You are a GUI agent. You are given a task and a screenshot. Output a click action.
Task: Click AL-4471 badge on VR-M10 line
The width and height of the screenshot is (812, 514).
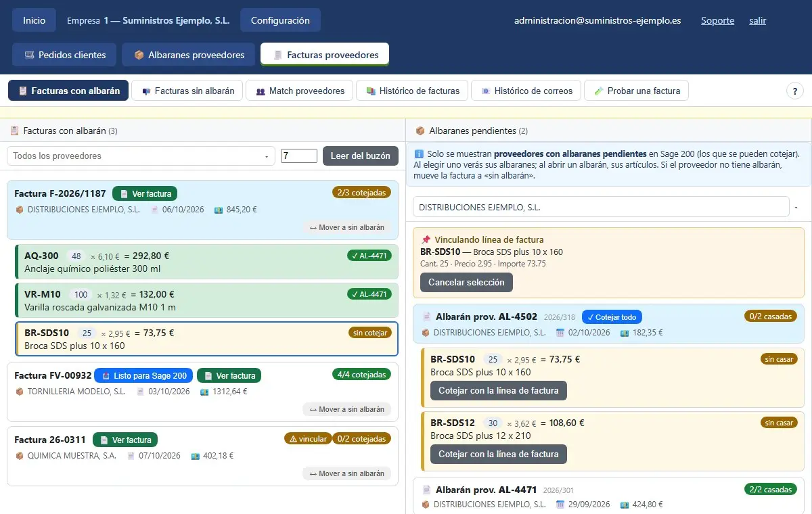tap(369, 294)
